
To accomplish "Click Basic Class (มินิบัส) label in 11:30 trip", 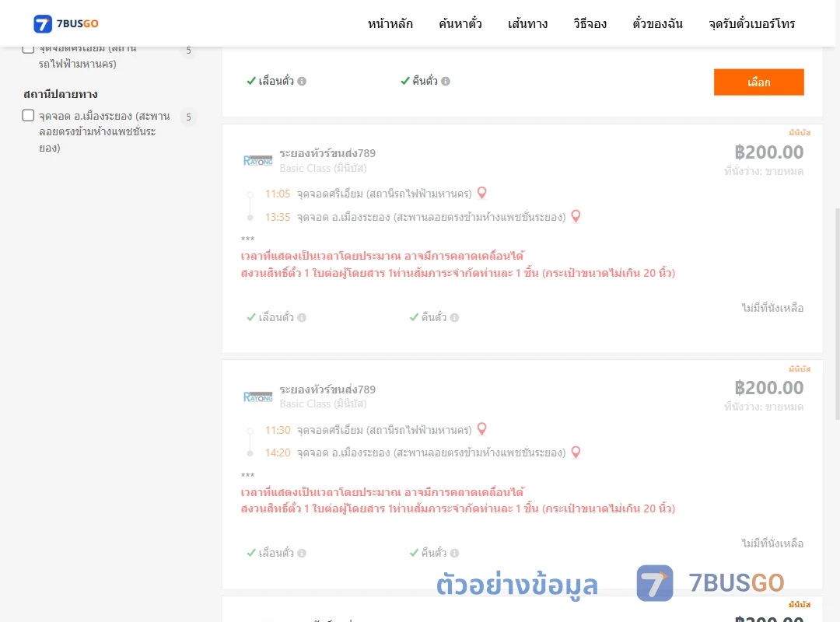I will coord(323,404).
